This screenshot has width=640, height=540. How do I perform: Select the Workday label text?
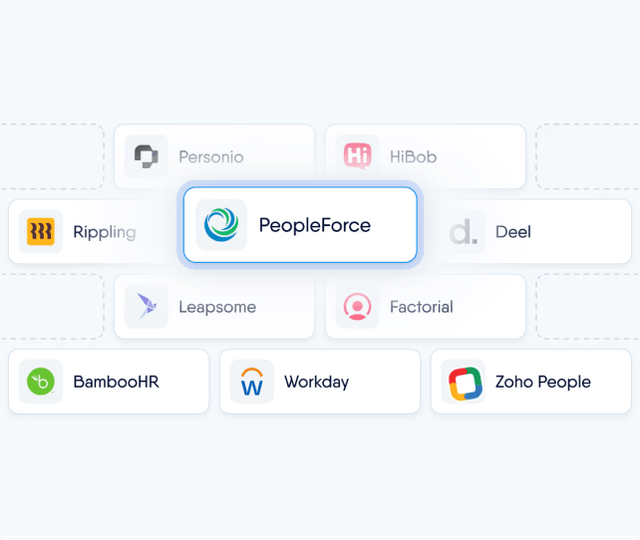(317, 382)
